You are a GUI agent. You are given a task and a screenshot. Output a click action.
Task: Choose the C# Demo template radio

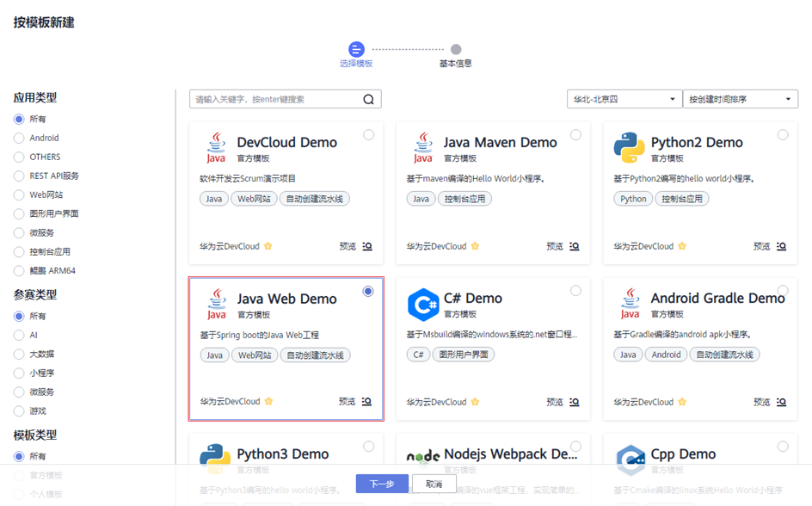coord(575,291)
